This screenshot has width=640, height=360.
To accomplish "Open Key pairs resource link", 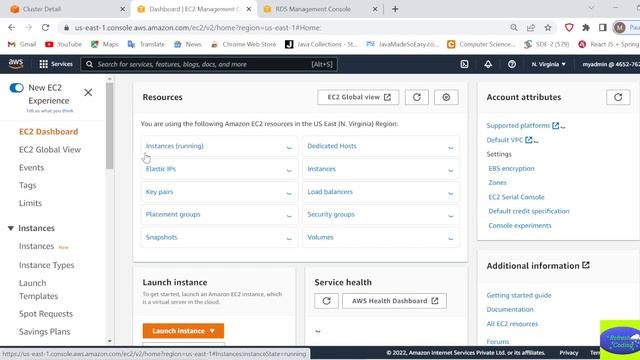I will (x=160, y=192).
